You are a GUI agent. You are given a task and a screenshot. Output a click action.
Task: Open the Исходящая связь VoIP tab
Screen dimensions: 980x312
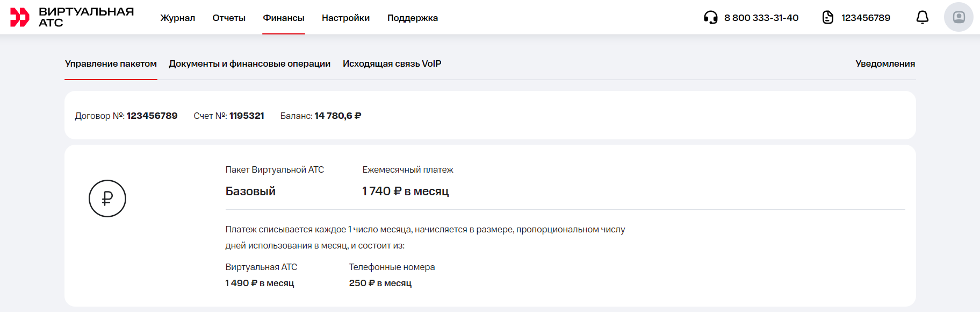click(392, 63)
